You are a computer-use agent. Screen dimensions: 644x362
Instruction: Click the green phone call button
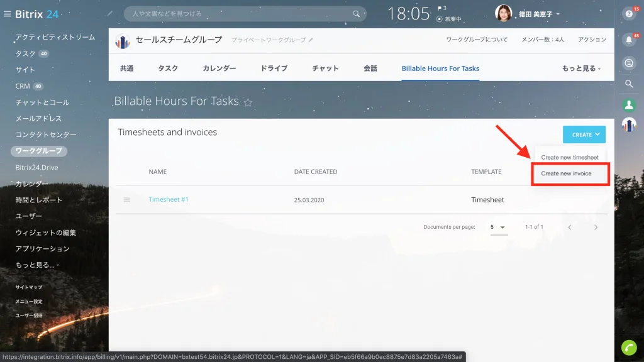tap(629, 348)
